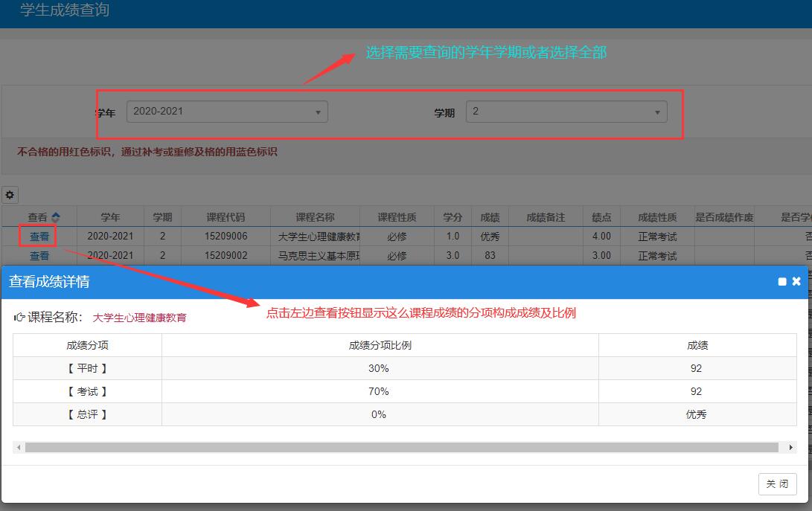Sort by the 课程名称 column header
This screenshot has height=511, width=812.
315,217
